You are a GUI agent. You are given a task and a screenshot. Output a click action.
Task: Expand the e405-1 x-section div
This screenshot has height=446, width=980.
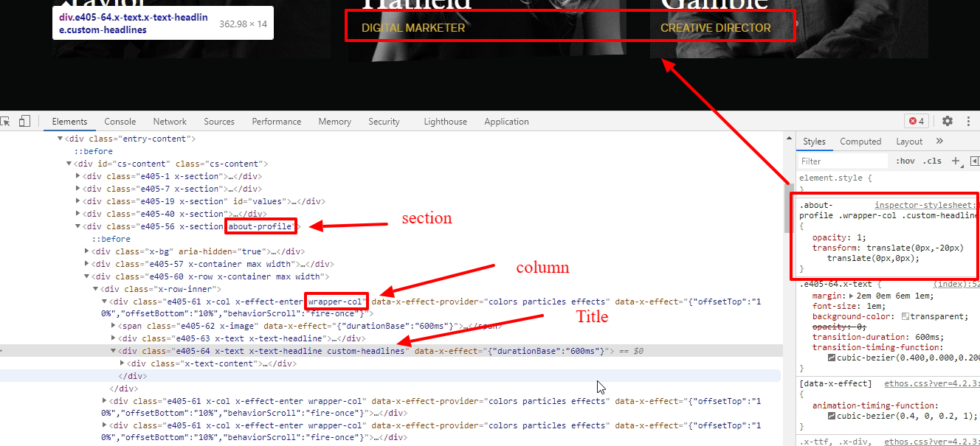point(79,176)
